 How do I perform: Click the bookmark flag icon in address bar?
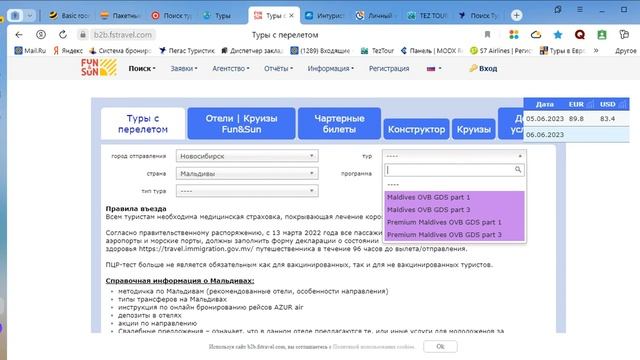coord(487,35)
